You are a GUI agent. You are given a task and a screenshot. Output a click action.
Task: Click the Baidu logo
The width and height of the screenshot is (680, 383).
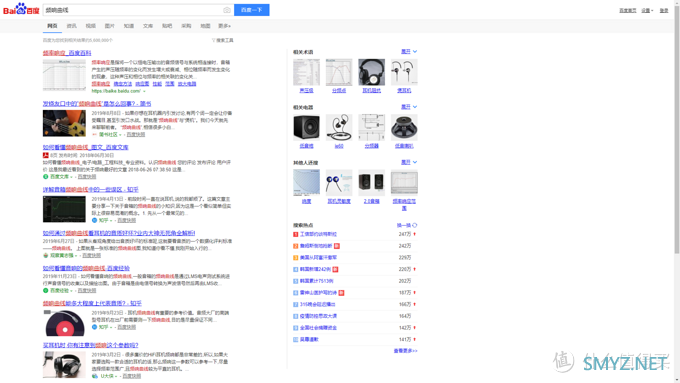click(21, 9)
